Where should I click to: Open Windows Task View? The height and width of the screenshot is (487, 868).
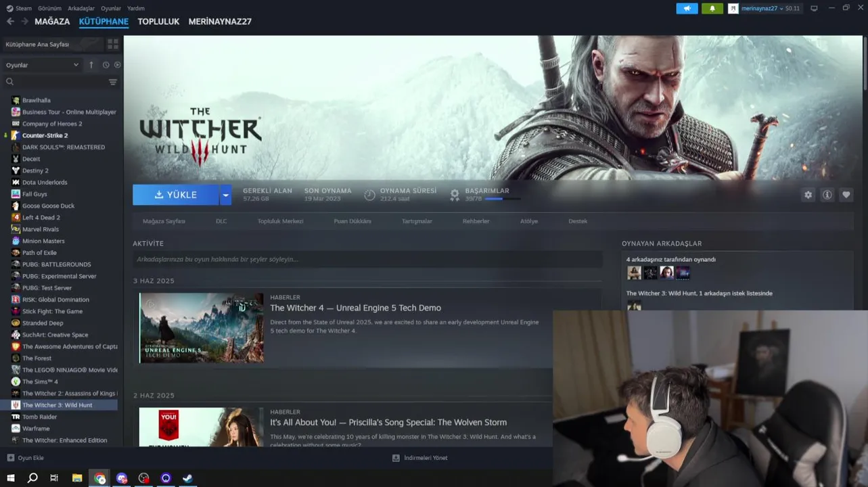coord(54,478)
